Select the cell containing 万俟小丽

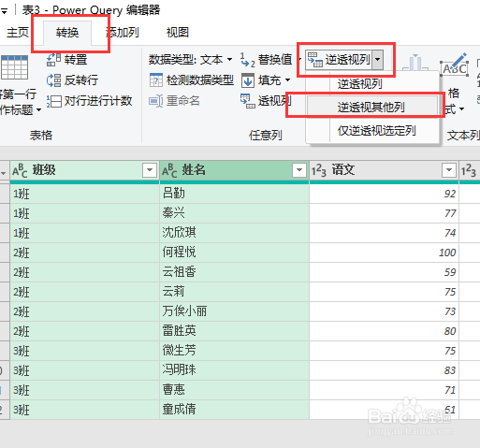click(x=234, y=311)
